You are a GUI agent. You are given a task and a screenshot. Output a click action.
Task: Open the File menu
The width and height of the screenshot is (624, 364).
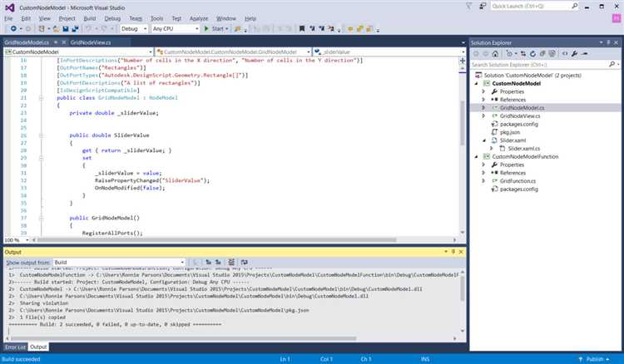click(9, 18)
